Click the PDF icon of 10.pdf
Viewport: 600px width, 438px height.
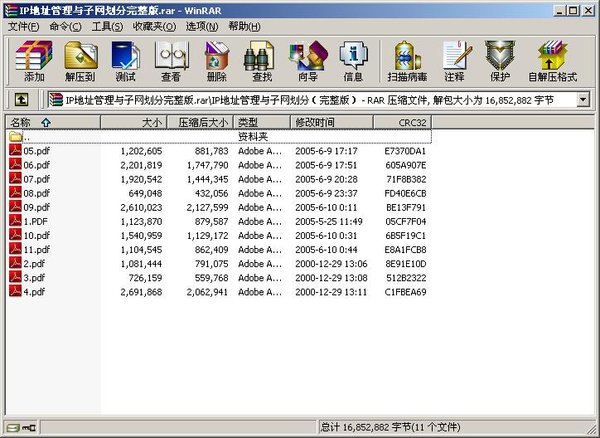pyautogui.click(x=15, y=235)
